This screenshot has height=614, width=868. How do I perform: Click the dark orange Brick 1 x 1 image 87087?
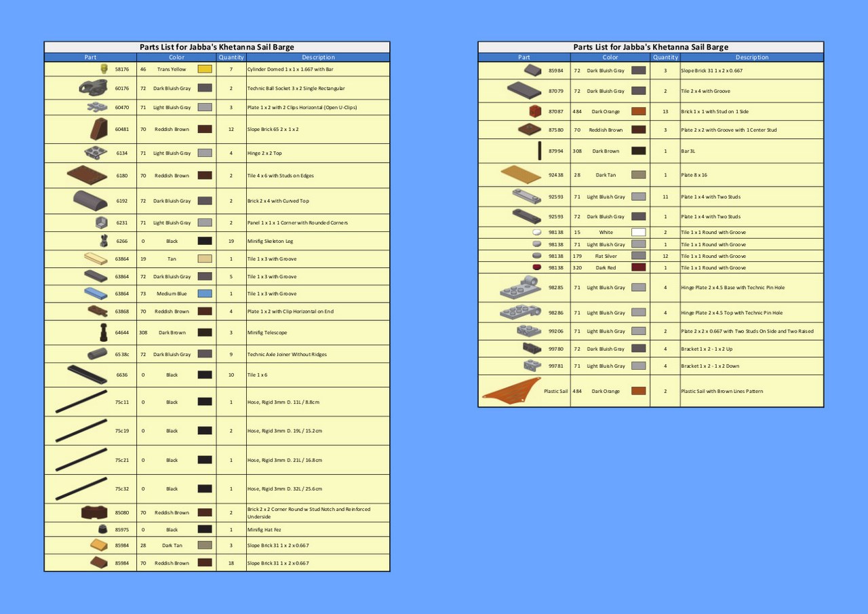(x=536, y=111)
